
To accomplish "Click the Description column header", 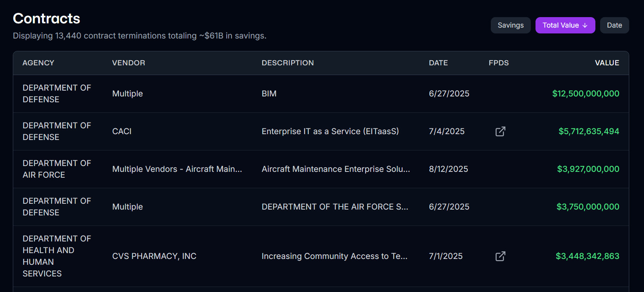I will [x=287, y=63].
